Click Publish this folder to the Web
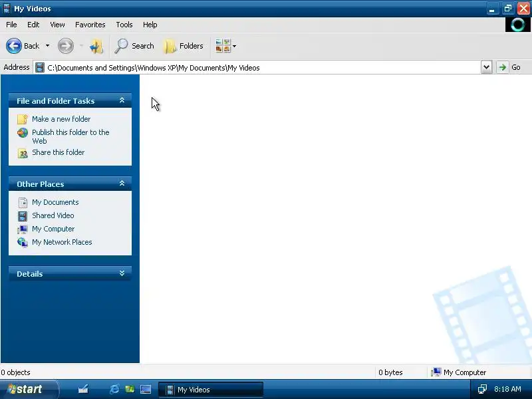532x399 pixels. pyautogui.click(x=70, y=136)
